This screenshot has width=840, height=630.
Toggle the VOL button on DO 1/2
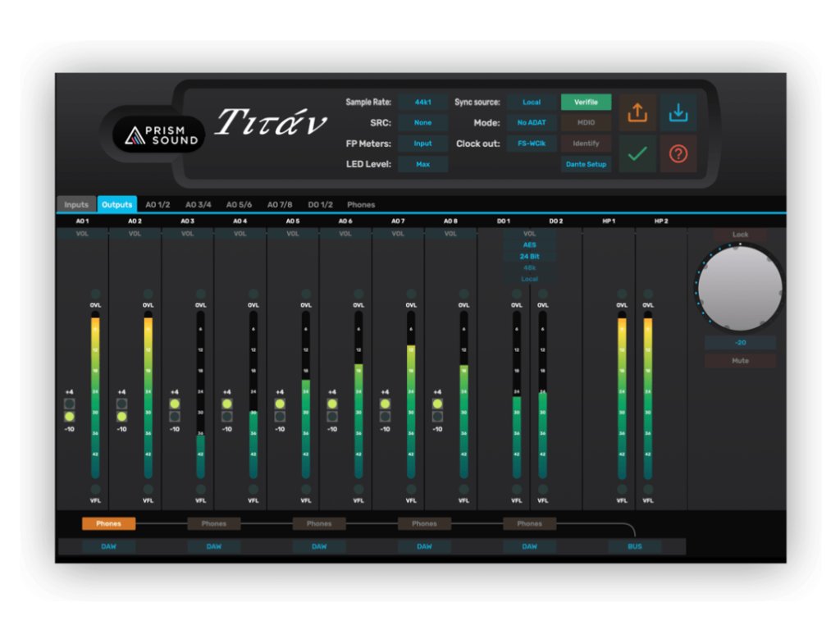[529, 234]
